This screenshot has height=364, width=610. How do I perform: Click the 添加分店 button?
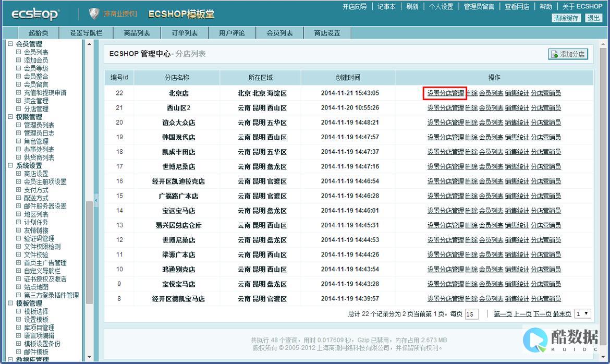pos(568,54)
